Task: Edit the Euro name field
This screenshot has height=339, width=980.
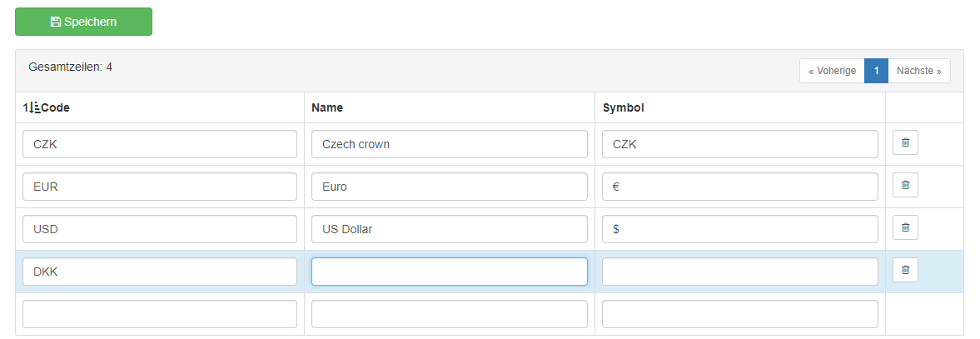Action: tap(450, 187)
